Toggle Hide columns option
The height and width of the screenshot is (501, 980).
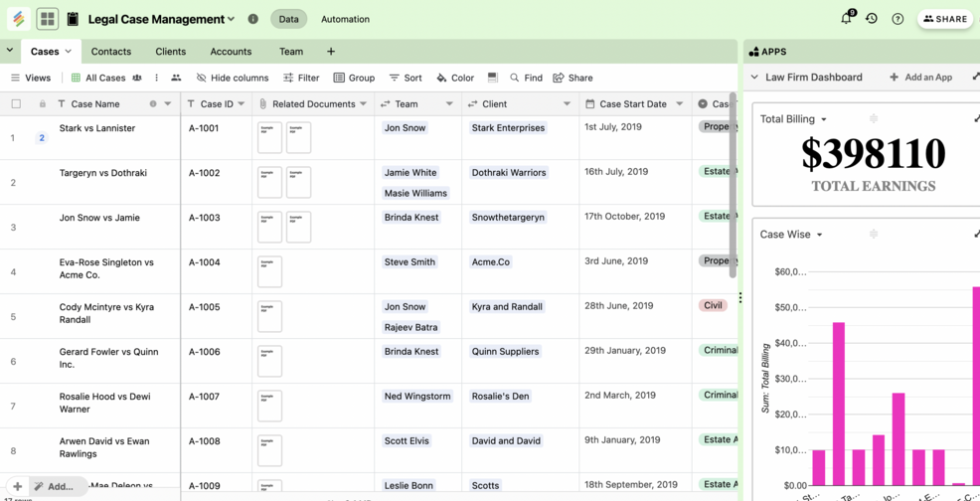(232, 78)
